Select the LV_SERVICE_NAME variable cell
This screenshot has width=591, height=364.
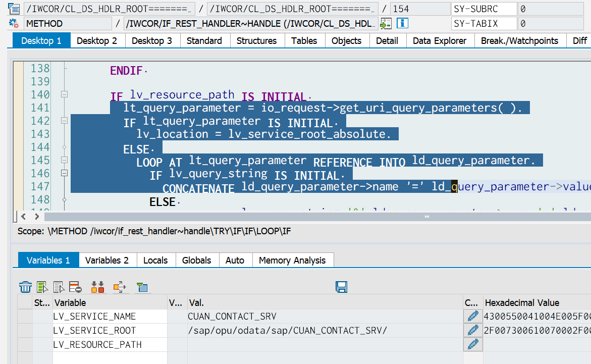click(110, 316)
